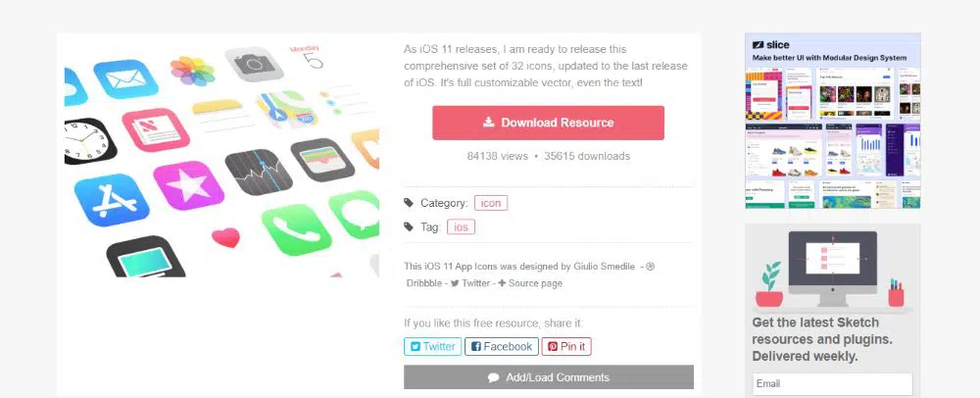Click the Email input field
The image size is (980, 398).
(x=832, y=383)
